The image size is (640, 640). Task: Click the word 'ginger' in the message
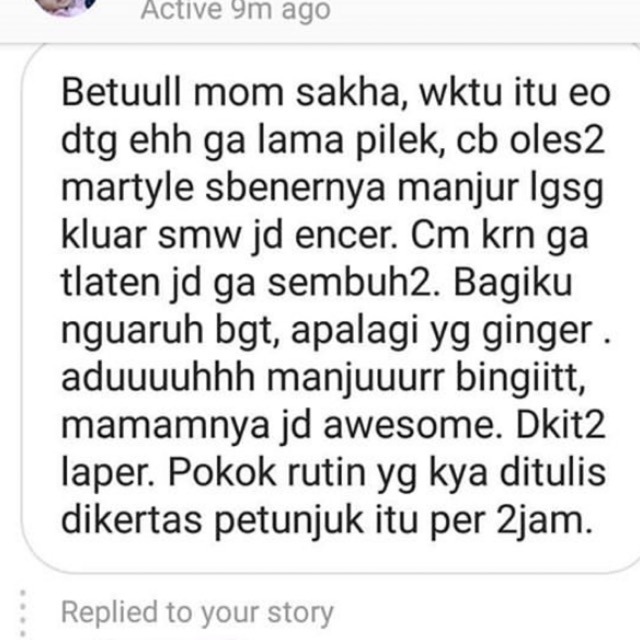(537, 332)
